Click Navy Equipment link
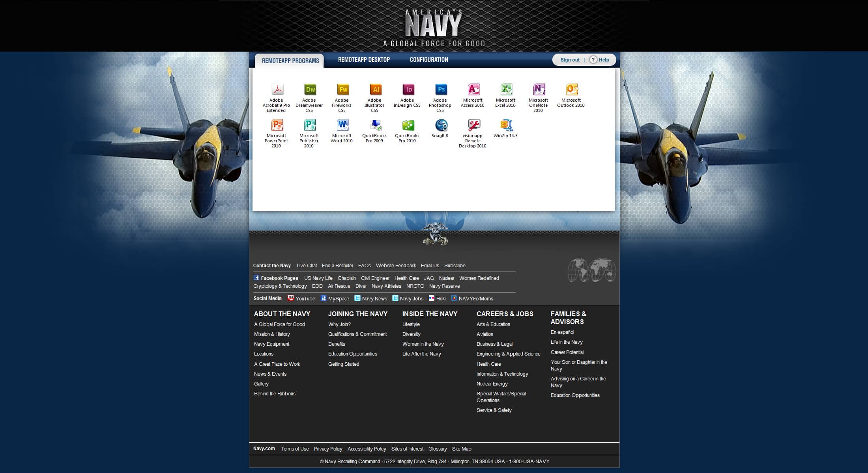 (271, 344)
